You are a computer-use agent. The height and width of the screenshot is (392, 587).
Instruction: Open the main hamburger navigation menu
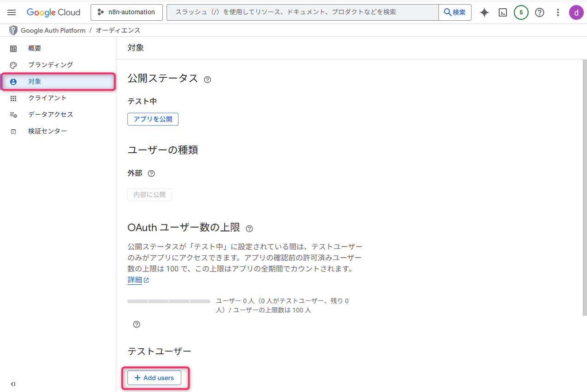pos(12,12)
